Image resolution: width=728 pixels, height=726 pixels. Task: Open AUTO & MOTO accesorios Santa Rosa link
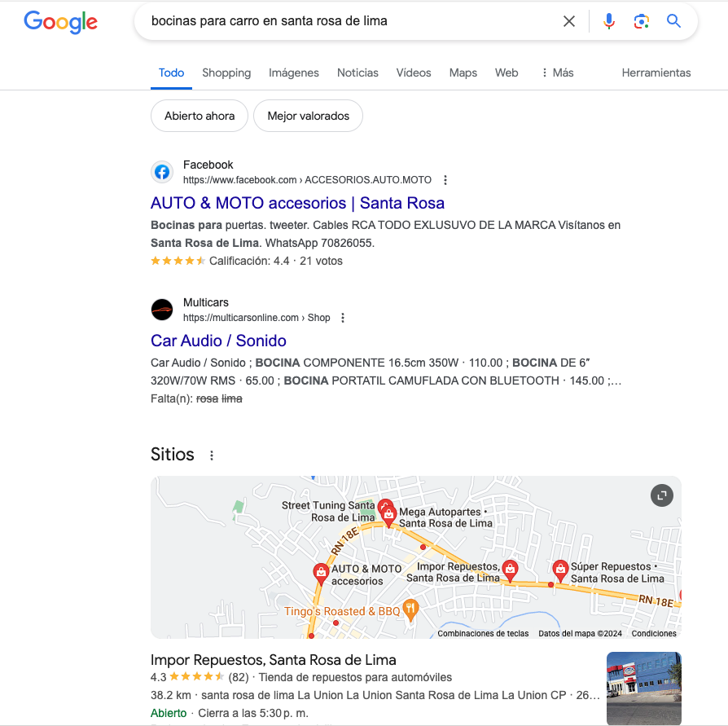point(297,203)
